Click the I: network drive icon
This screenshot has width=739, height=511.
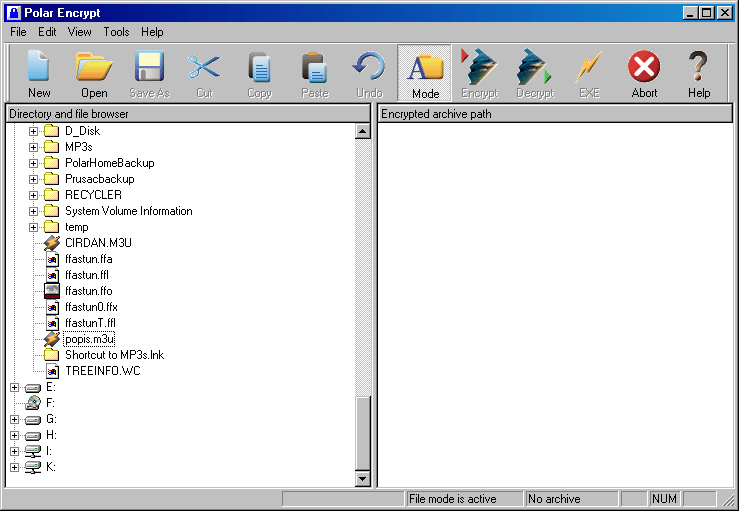click(x=33, y=452)
